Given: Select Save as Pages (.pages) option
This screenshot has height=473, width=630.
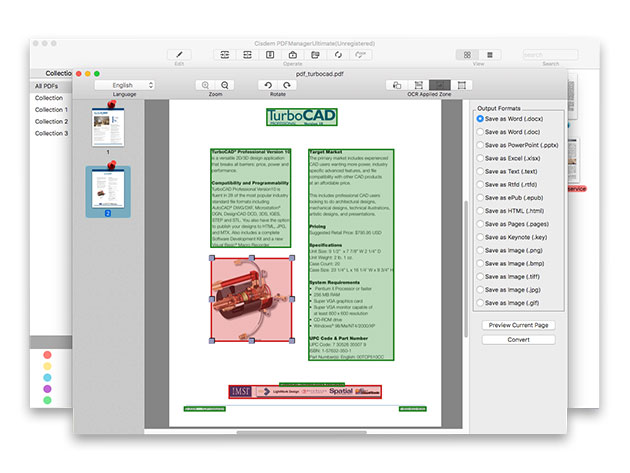Looking at the screenshot, I should [x=512, y=224].
